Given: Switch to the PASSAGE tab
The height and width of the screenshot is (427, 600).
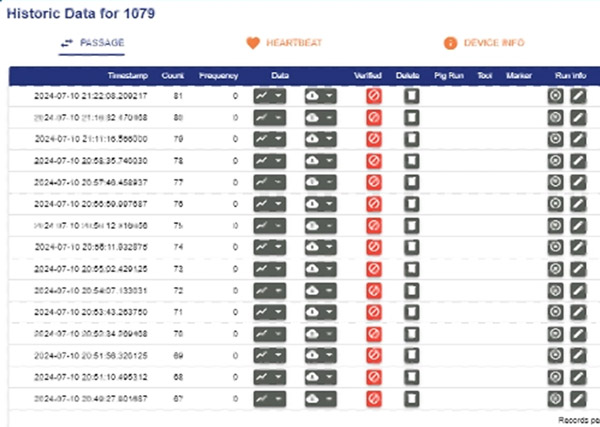Looking at the screenshot, I should coord(92,43).
